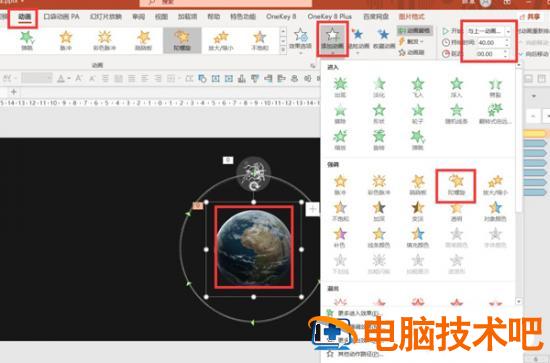Viewport: 550px width, 363px height.
Task: Click the delay field showing 00.00
Action: pyautogui.click(x=491, y=54)
